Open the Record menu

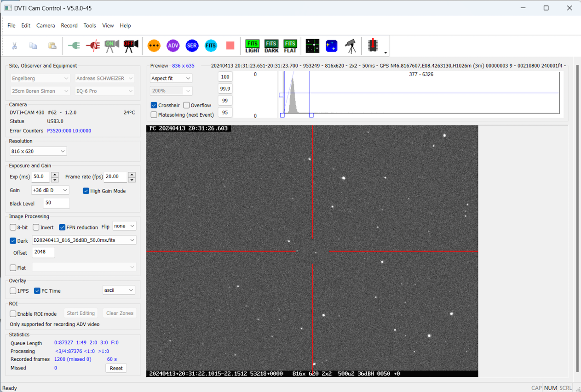pyautogui.click(x=69, y=26)
